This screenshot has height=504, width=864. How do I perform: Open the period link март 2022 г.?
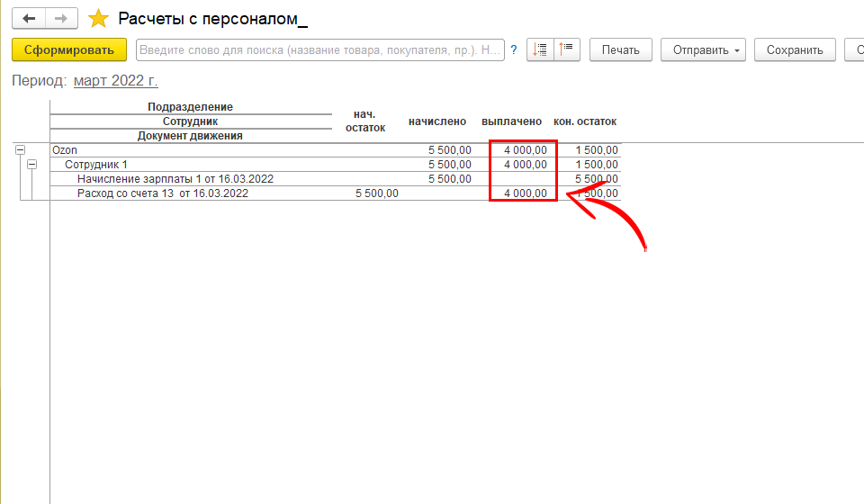tap(115, 81)
